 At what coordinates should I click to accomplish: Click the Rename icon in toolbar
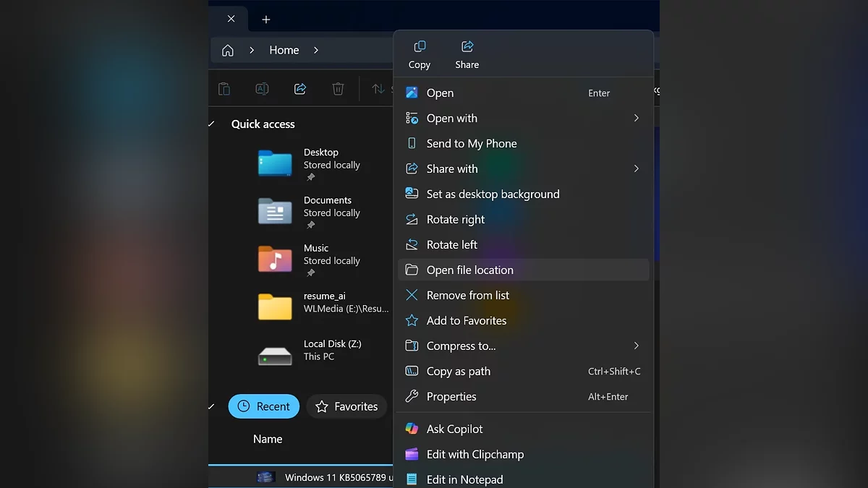[262, 89]
